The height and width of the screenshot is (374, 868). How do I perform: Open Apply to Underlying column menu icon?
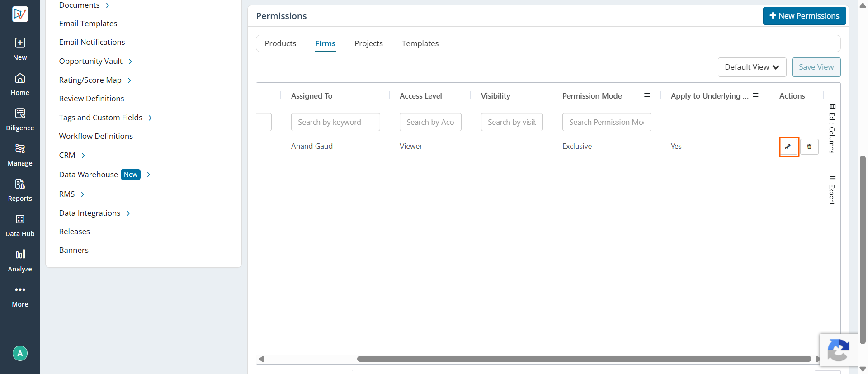coord(755,95)
